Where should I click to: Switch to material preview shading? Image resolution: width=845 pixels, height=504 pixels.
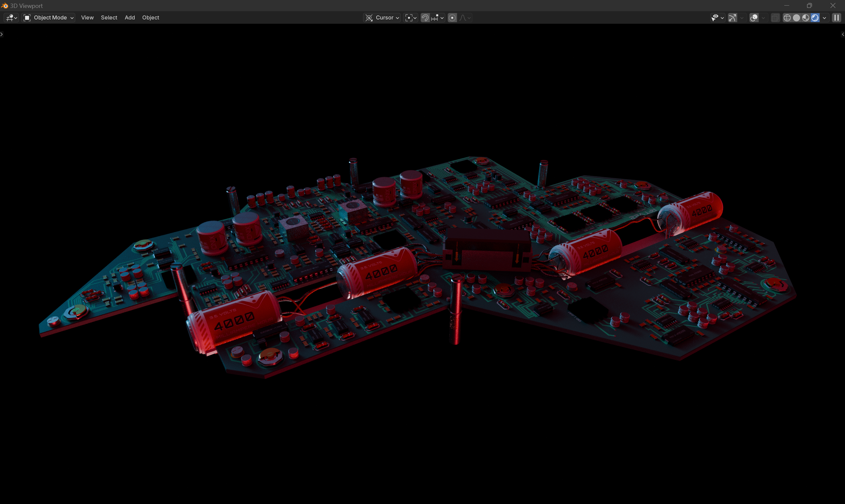(806, 18)
